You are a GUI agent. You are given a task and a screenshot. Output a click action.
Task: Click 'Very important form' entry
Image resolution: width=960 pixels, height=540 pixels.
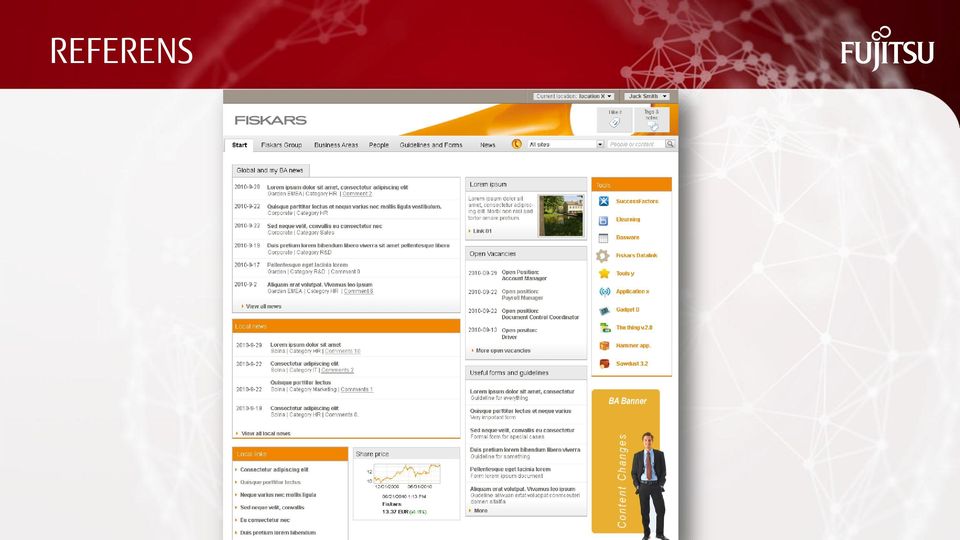click(493, 418)
